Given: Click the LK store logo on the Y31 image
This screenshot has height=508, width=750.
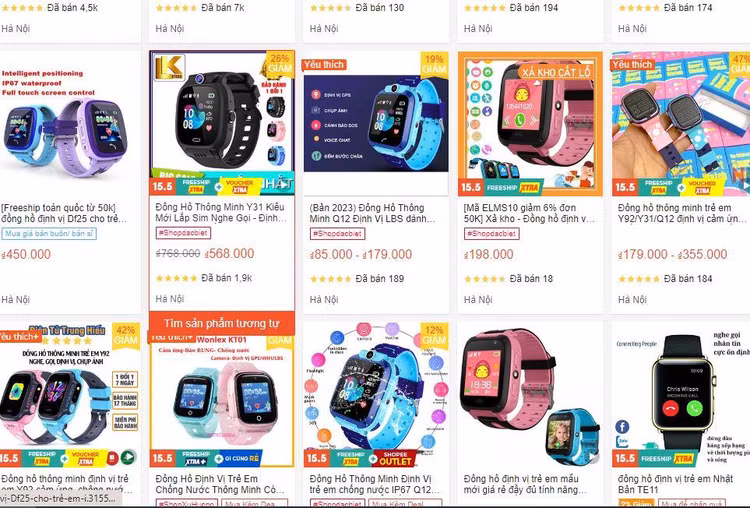Looking at the screenshot, I should tap(169, 67).
